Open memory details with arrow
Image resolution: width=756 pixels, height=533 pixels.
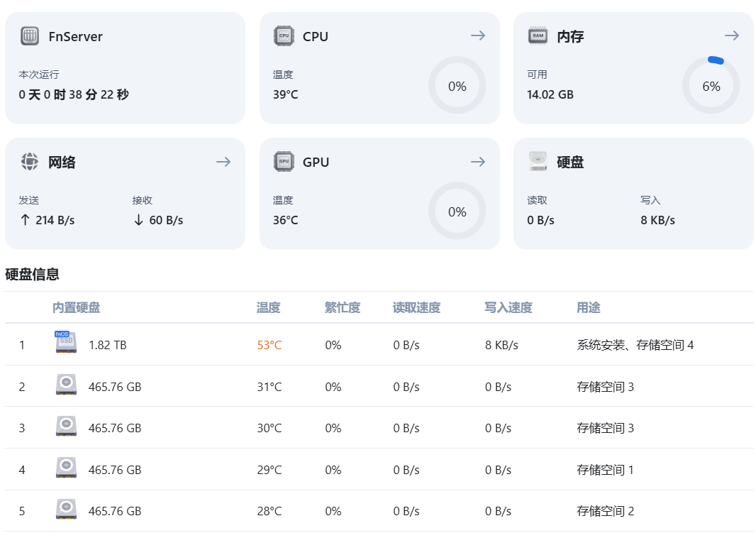point(732,35)
